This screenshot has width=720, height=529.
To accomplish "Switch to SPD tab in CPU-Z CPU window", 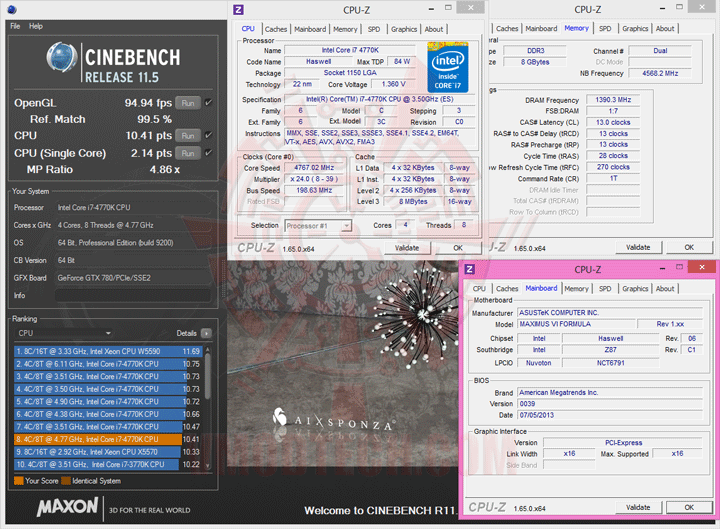I will [x=374, y=29].
